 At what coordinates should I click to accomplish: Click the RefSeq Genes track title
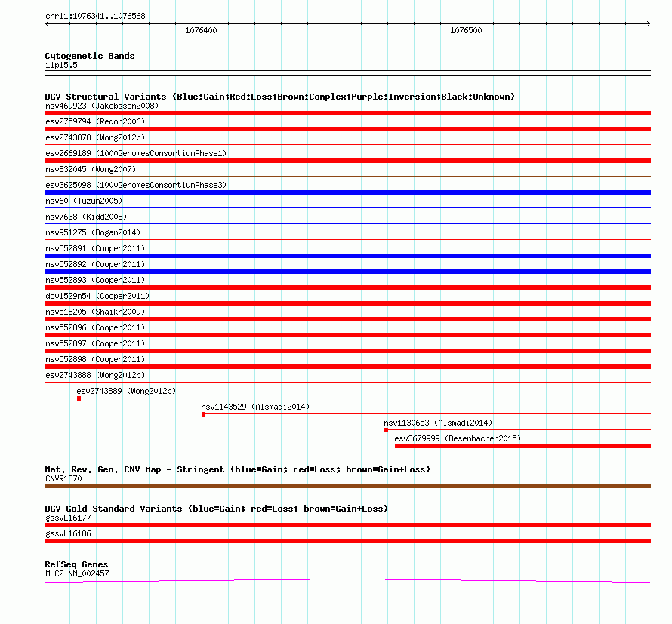pyautogui.click(x=77, y=564)
